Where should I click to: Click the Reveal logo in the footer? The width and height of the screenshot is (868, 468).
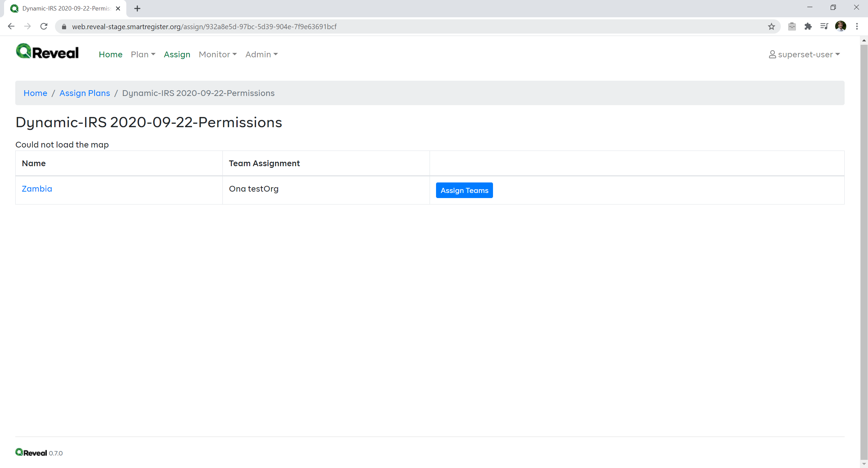(31, 452)
